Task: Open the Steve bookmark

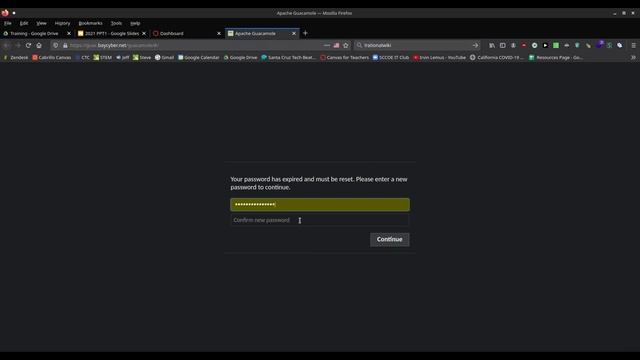Action: [142, 58]
